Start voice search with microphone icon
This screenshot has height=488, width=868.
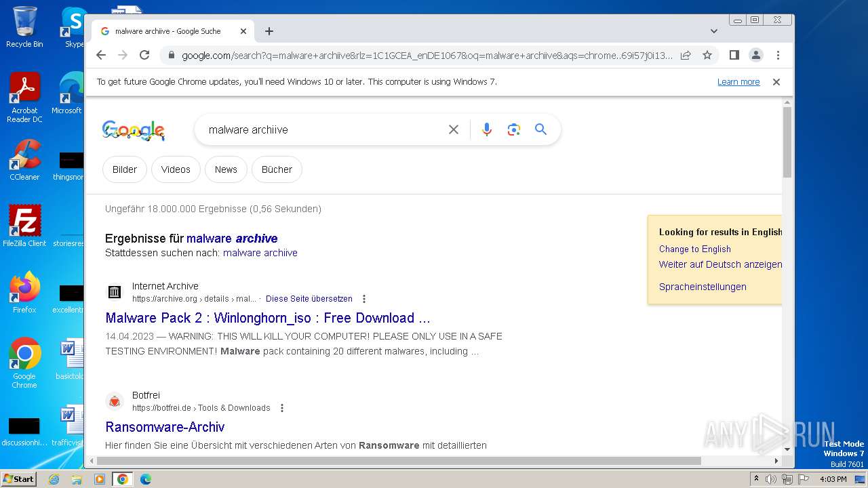click(486, 129)
